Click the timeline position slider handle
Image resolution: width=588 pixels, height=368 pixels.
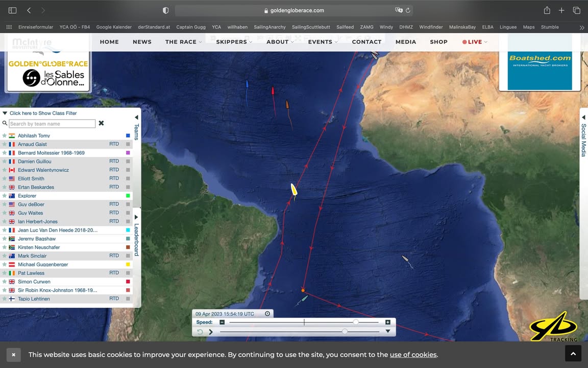pos(345,331)
